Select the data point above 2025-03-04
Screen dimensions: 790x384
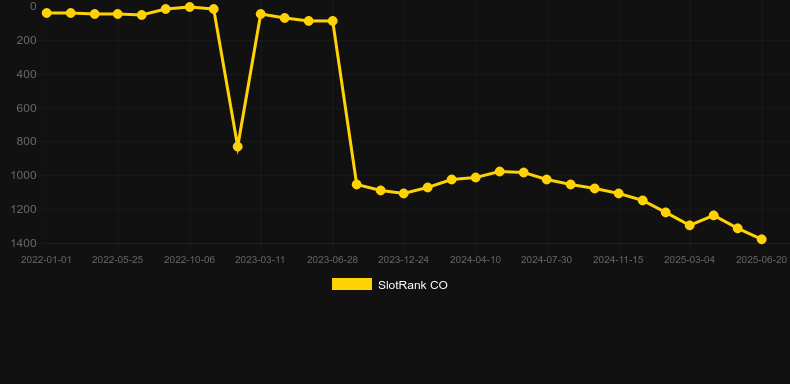pos(690,225)
